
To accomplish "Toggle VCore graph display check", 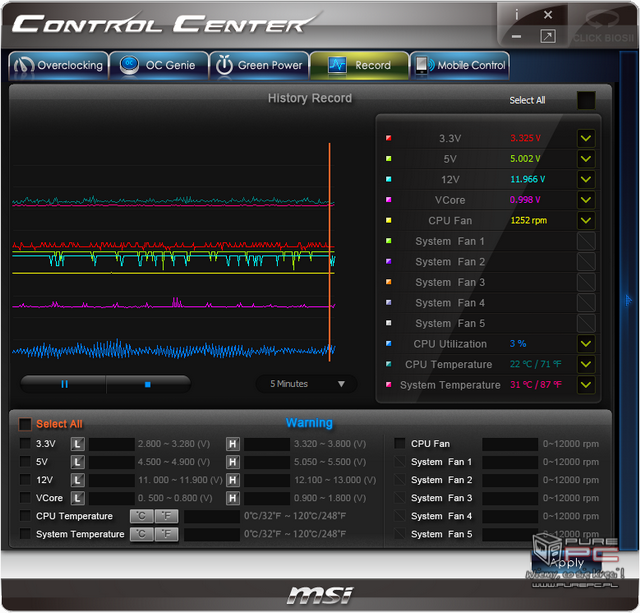I will (586, 200).
